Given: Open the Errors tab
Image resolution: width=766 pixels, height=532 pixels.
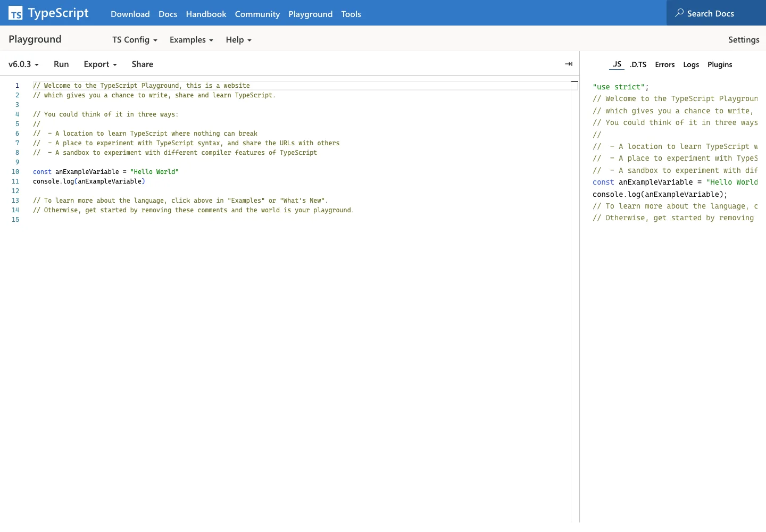Looking at the screenshot, I should tap(665, 64).
